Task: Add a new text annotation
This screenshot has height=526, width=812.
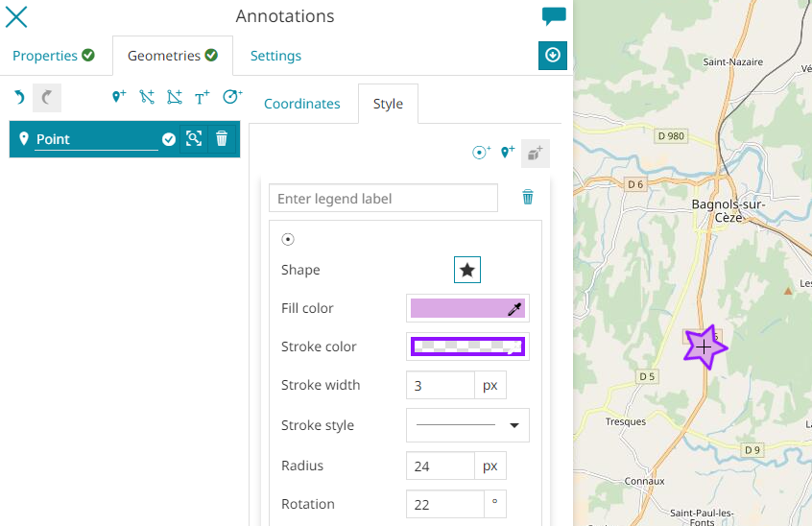Action: (203, 97)
